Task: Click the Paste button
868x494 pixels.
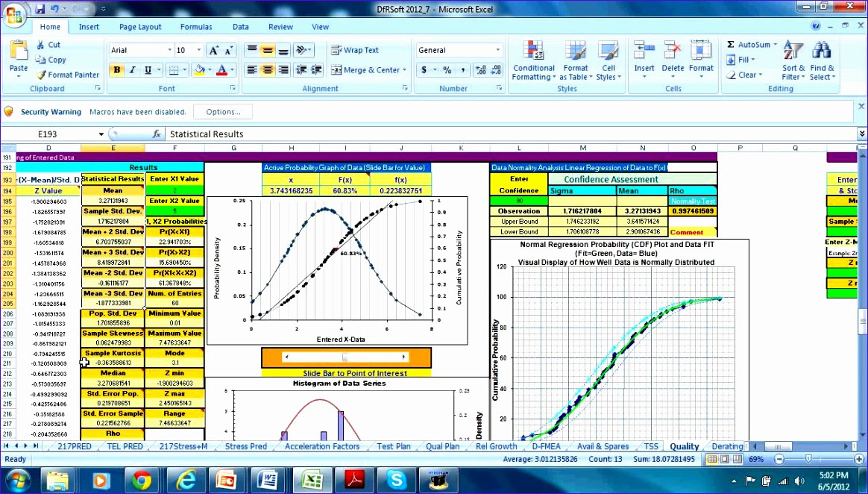Action: click(x=18, y=59)
